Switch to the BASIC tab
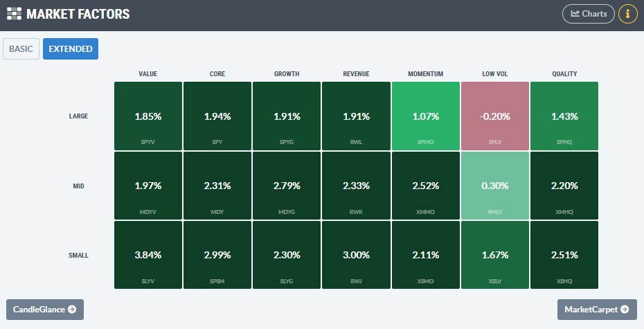This screenshot has height=329, width=644. coord(21,49)
